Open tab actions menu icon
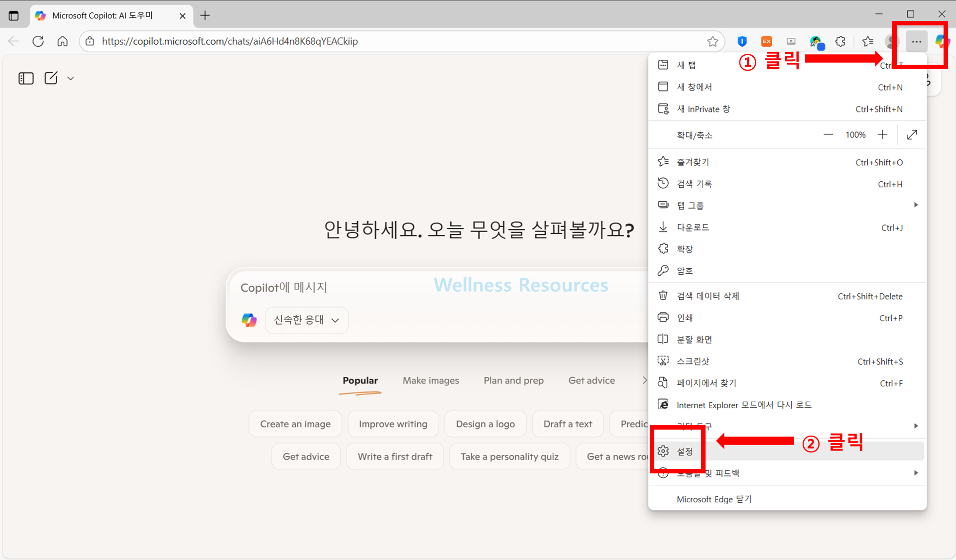 click(x=13, y=15)
